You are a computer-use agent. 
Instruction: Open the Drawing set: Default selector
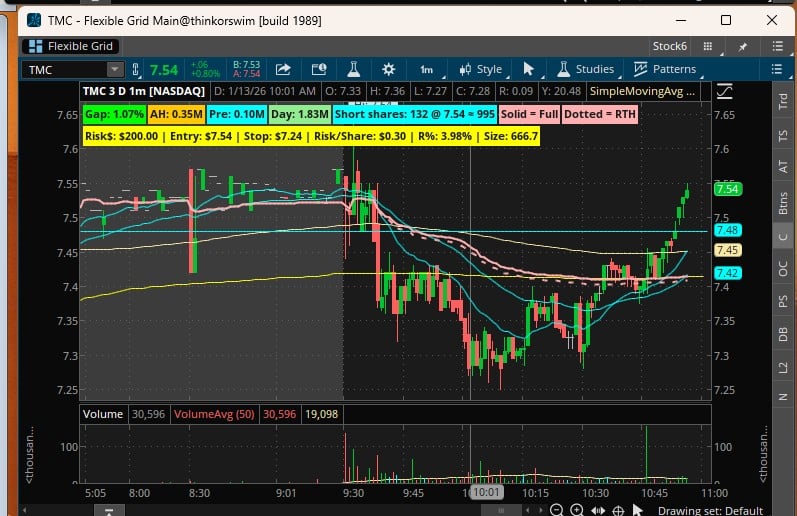tap(710, 510)
